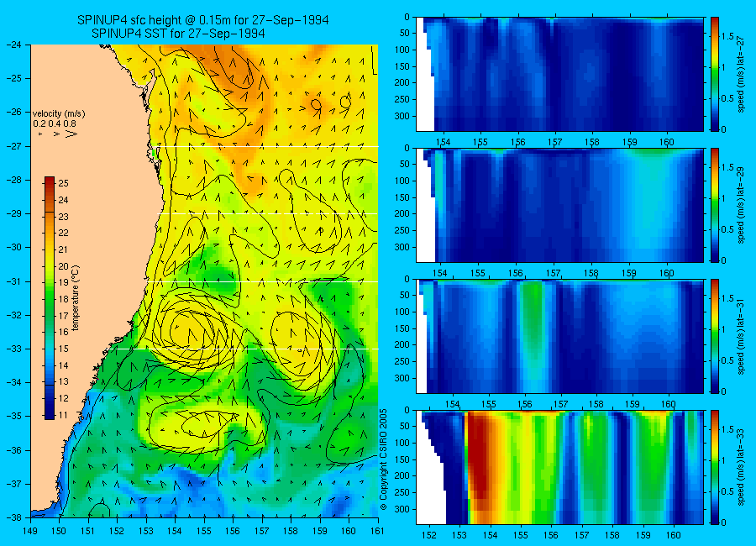Open the speed section panel for lat=-27
This screenshot has height=546, width=756.
[x=559, y=74]
